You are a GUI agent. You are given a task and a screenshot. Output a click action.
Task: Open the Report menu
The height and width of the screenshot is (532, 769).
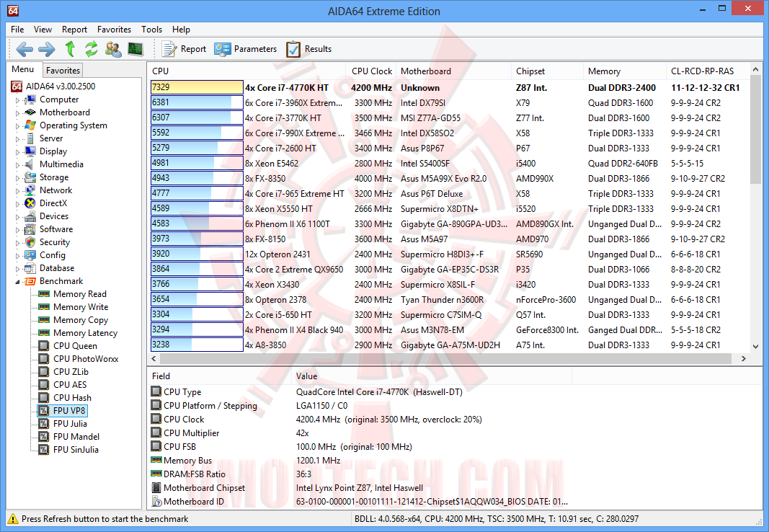[74, 30]
